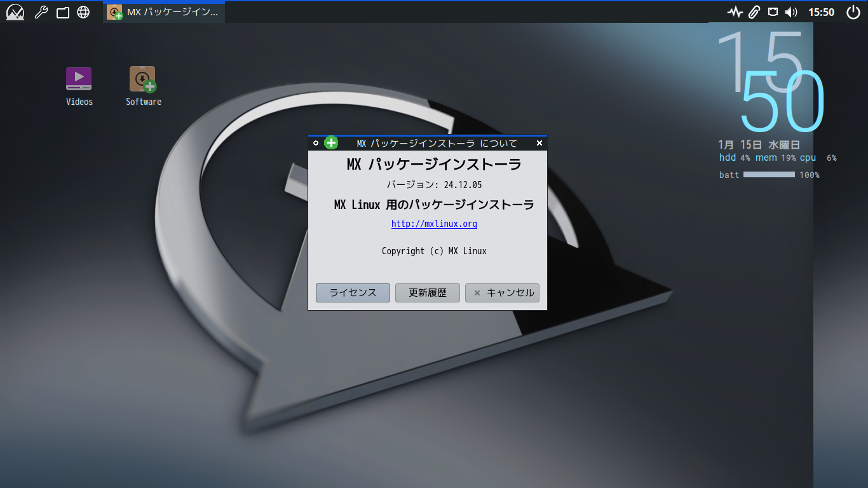The width and height of the screenshot is (868, 488).
Task: Click the volume speaker tray icon
Action: point(791,12)
